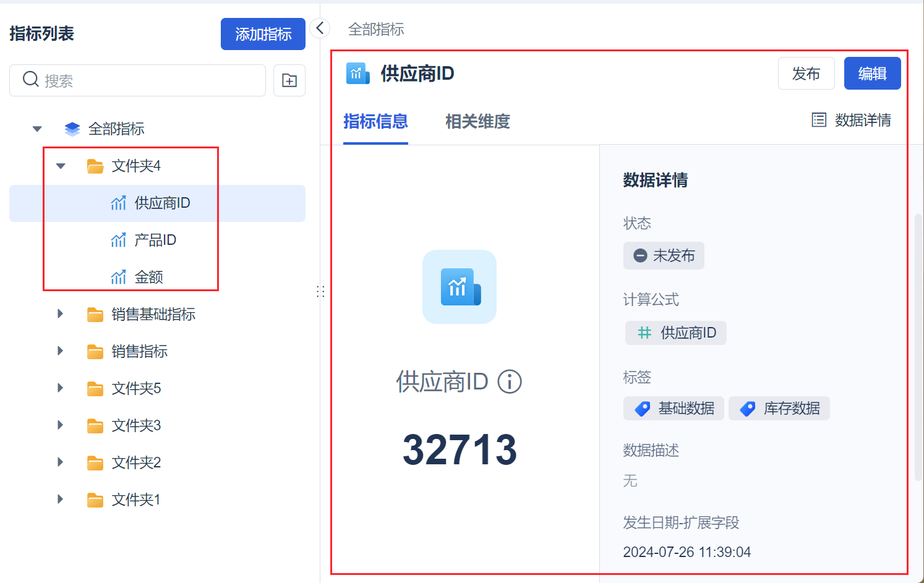
Task: Click the 销售基础指标 folder icon
Action: click(95, 315)
